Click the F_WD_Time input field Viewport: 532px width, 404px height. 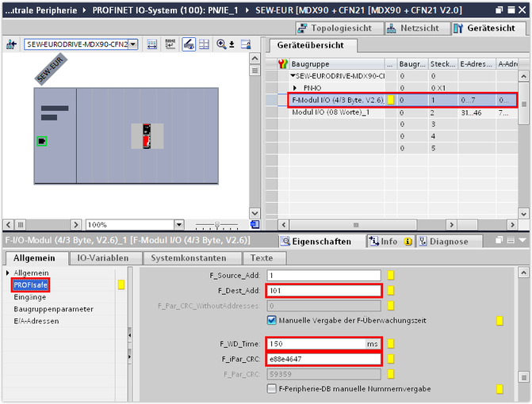[x=316, y=344]
